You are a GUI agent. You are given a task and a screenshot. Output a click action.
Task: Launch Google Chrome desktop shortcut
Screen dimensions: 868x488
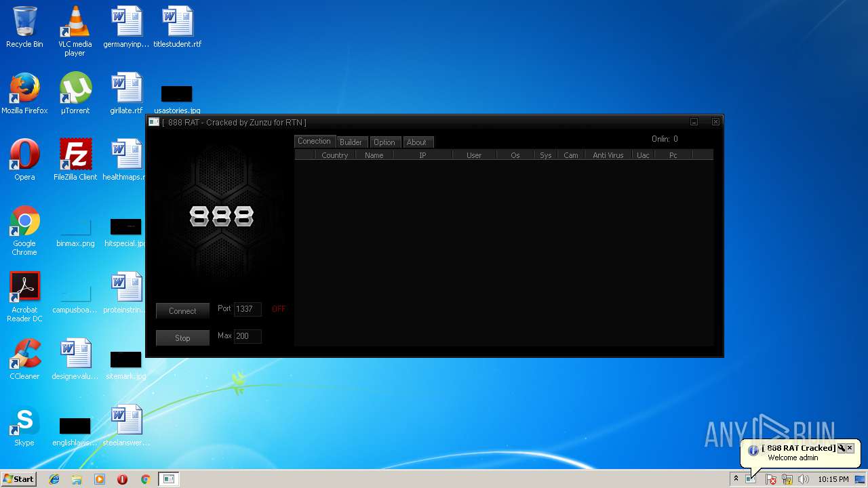coord(24,230)
